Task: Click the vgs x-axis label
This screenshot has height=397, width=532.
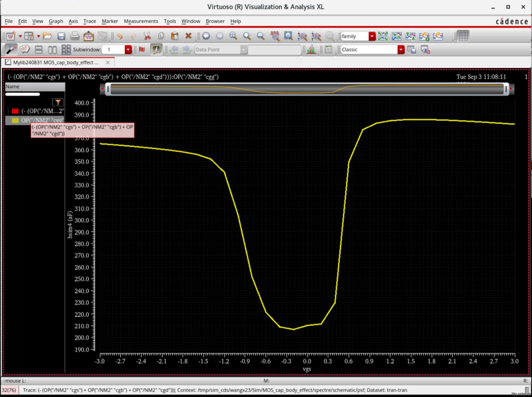Action: tap(307, 369)
